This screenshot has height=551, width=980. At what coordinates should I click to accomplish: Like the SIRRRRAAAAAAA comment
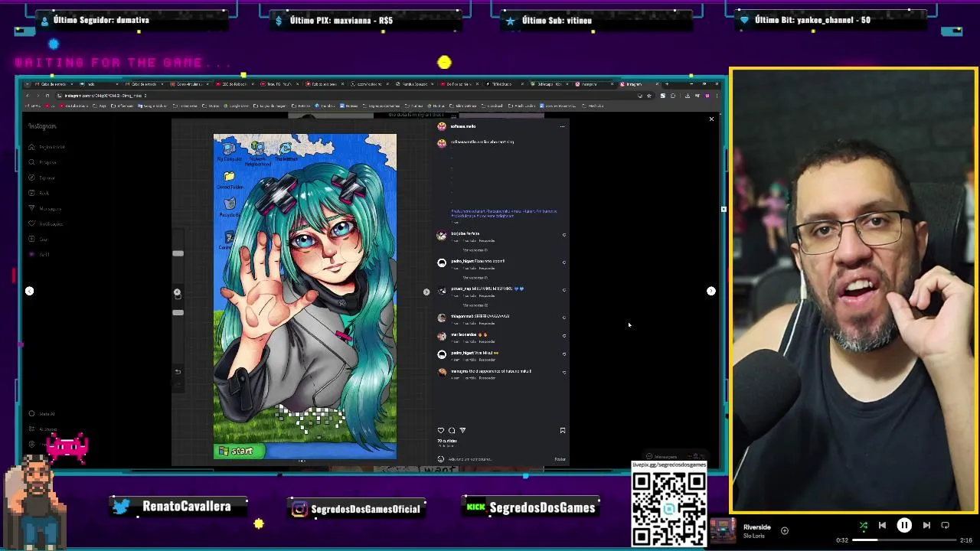click(x=564, y=318)
